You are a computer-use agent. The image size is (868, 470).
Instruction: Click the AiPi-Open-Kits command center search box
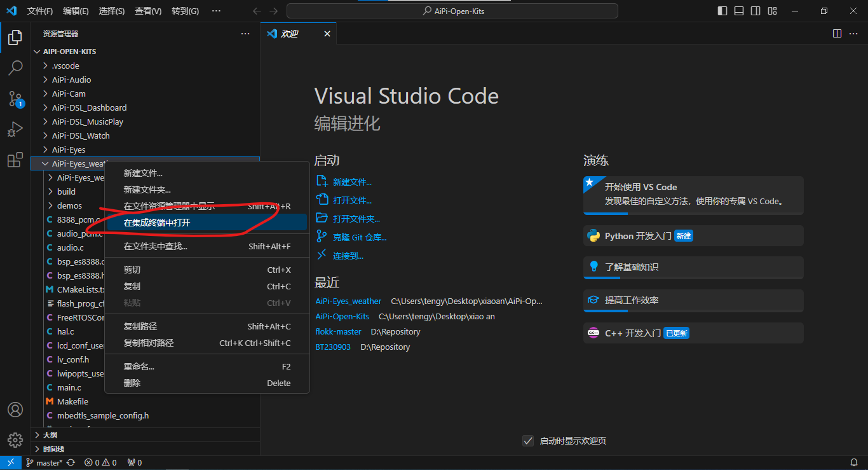(x=452, y=11)
